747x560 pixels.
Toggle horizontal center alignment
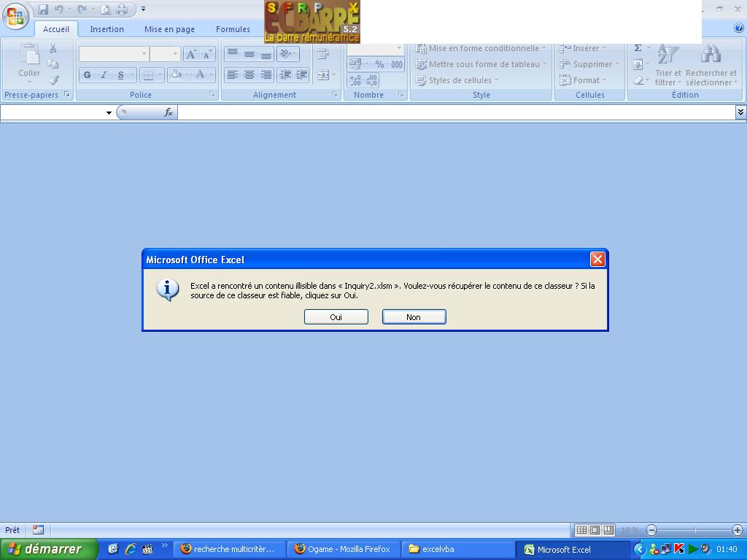click(249, 75)
